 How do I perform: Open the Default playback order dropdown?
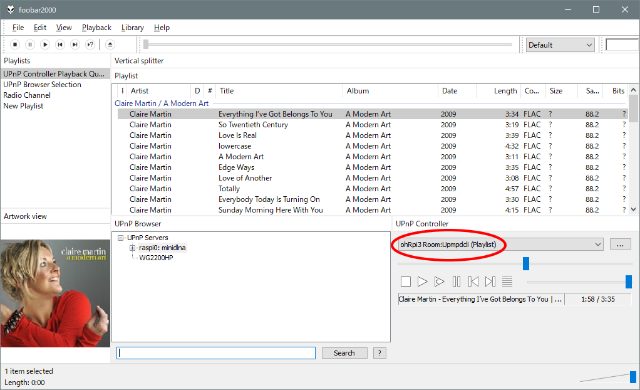[x=560, y=45]
